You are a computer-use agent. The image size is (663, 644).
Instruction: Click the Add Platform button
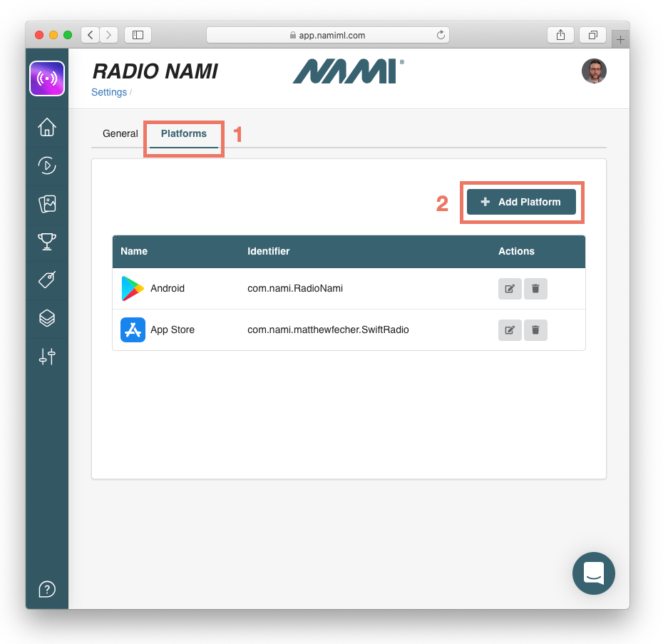coord(521,202)
